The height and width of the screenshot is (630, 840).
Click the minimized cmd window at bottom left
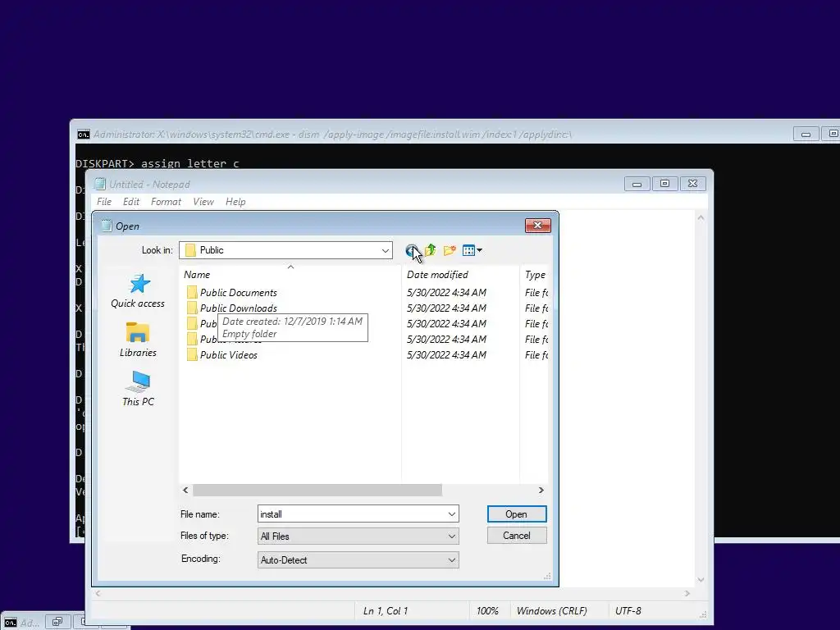(x=21, y=623)
